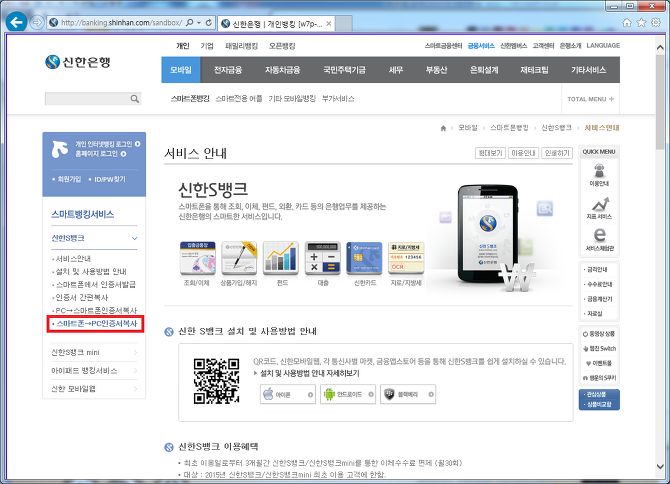Click the browser address bar URL
The height and width of the screenshot is (484, 670).
coord(121,23)
